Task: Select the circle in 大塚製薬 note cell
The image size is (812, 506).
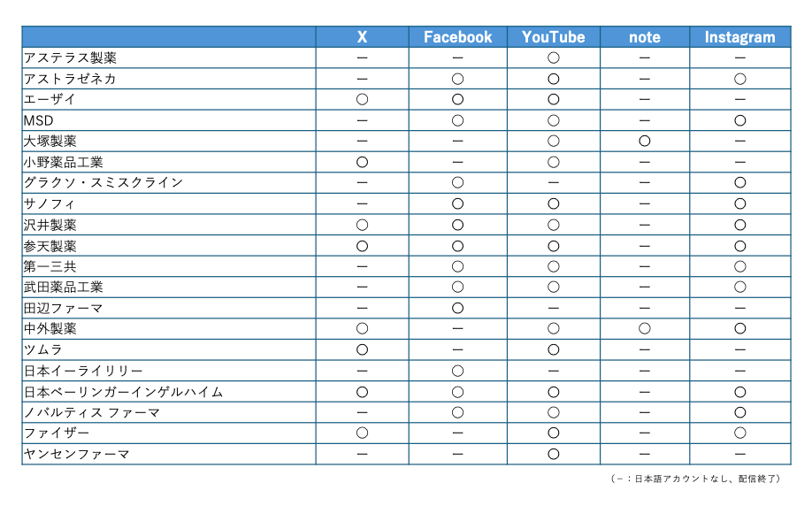Action: coord(644,141)
